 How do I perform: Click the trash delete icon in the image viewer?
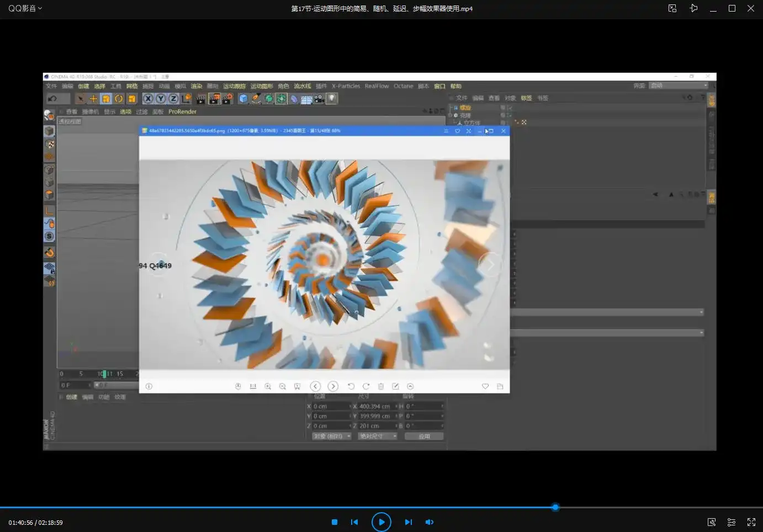(x=380, y=386)
